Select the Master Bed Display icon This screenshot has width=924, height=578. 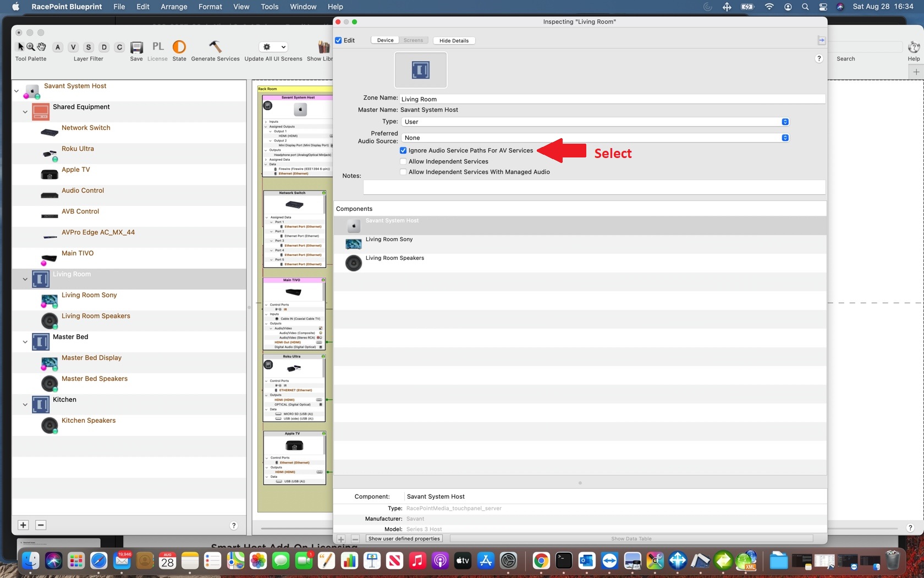click(50, 364)
